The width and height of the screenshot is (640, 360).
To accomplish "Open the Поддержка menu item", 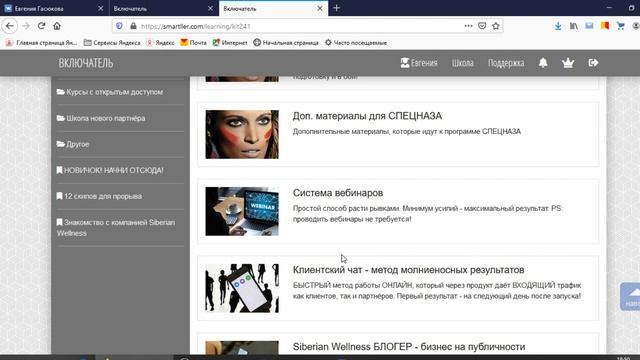I will 506,63.
